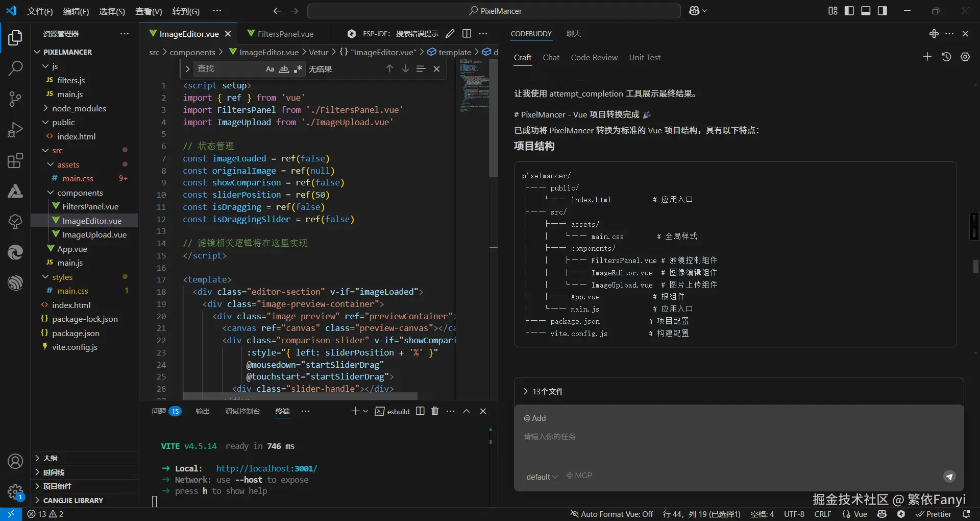The height and width of the screenshot is (521, 980).
Task: Collapse the PIXELMANCER root folder
Action: pos(37,52)
